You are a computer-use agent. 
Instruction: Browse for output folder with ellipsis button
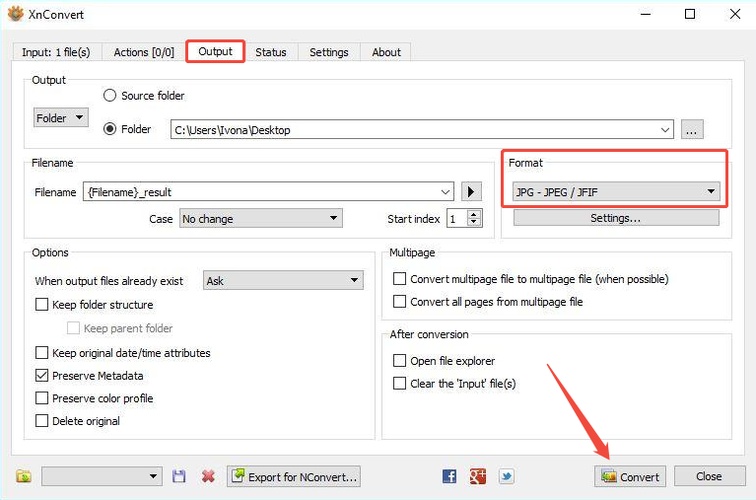point(692,130)
